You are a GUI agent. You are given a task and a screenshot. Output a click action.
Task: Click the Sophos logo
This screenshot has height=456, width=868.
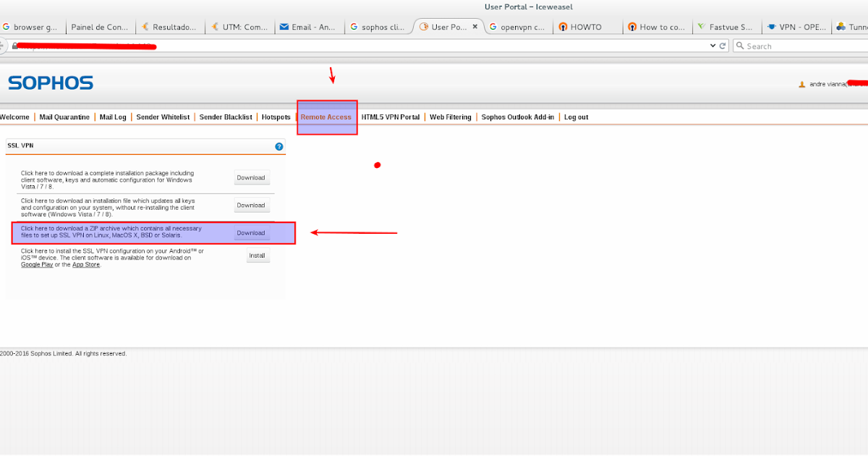tap(51, 83)
